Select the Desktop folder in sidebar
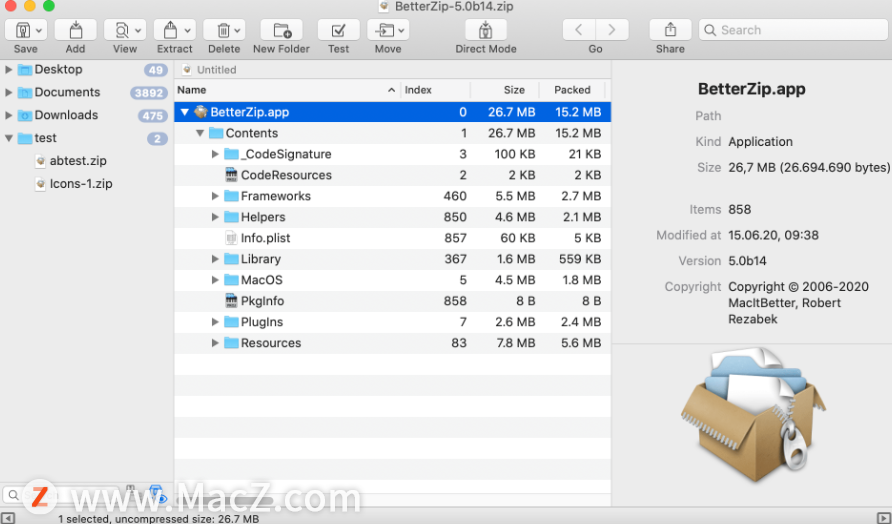 tap(58, 69)
